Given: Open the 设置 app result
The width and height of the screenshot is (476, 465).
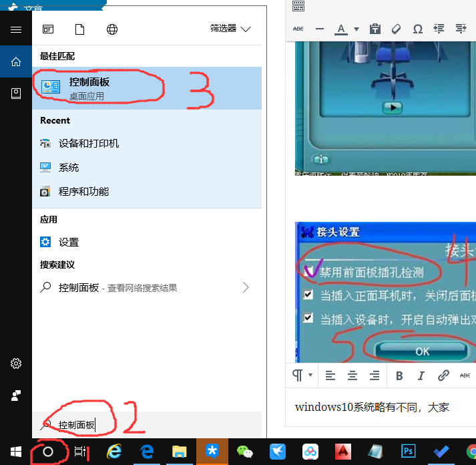Looking at the screenshot, I should pos(147,242).
